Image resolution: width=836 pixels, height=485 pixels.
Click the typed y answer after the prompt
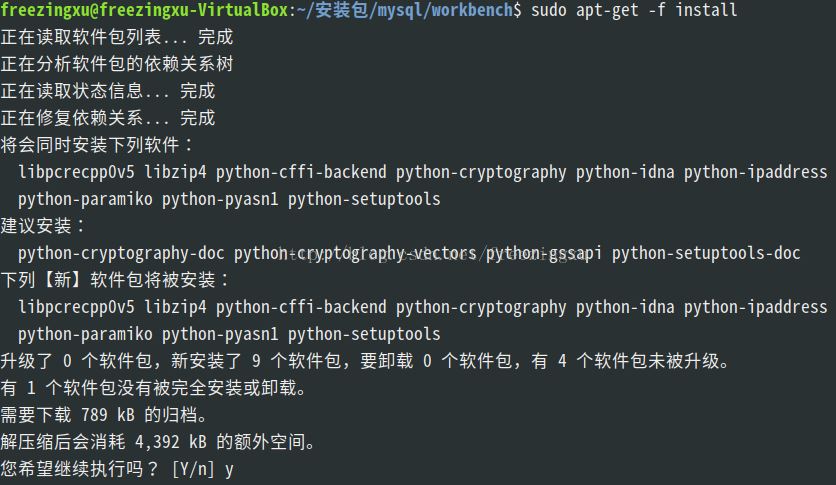click(x=229, y=468)
